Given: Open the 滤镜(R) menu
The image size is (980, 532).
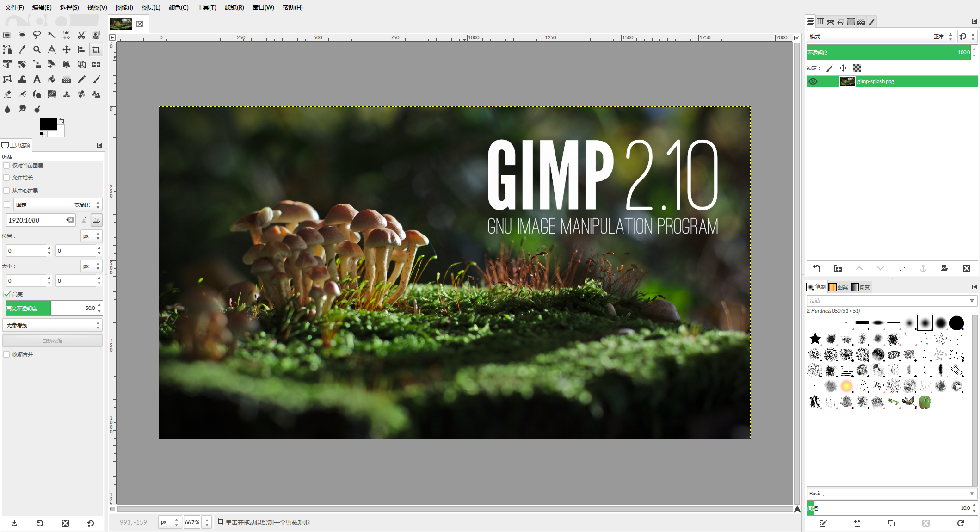Looking at the screenshot, I should point(234,7).
